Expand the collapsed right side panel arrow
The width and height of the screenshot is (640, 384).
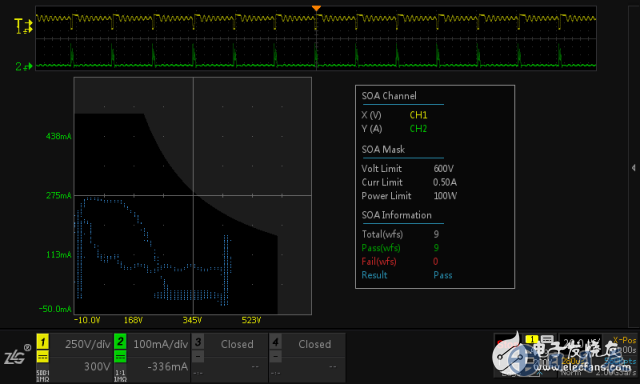tap(633, 168)
